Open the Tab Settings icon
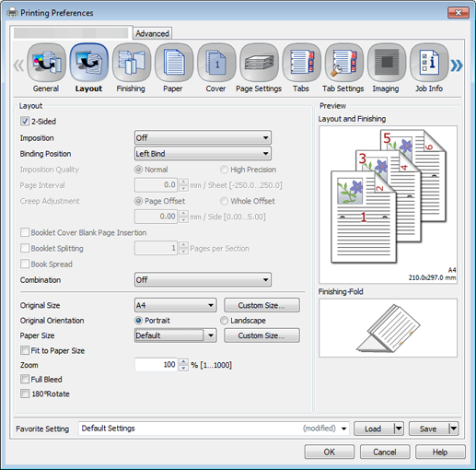Image resolution: width=476 pixels, height=470 pixels. point(344,63)
